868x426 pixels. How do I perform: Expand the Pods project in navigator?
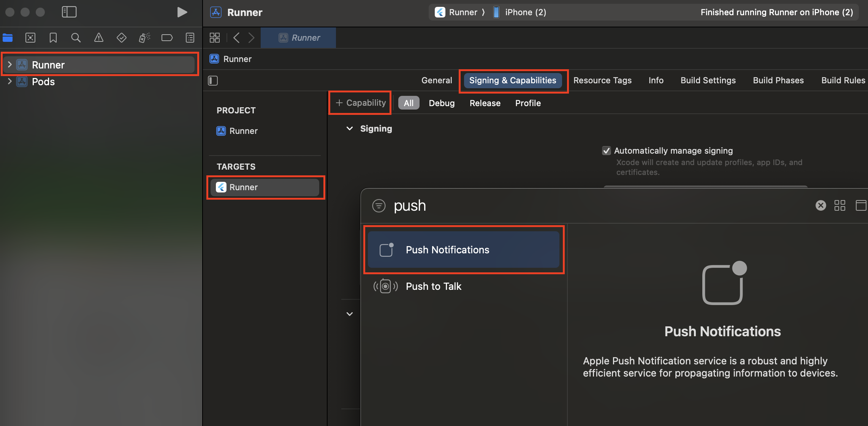pyautogui.click(x=10, y=81)
